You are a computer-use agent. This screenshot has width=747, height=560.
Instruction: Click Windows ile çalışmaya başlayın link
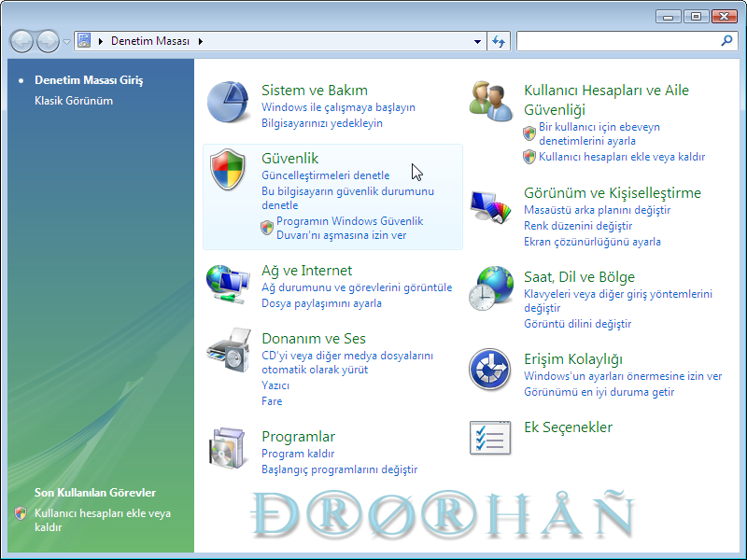pyautogui.click(x=338, y=107)
